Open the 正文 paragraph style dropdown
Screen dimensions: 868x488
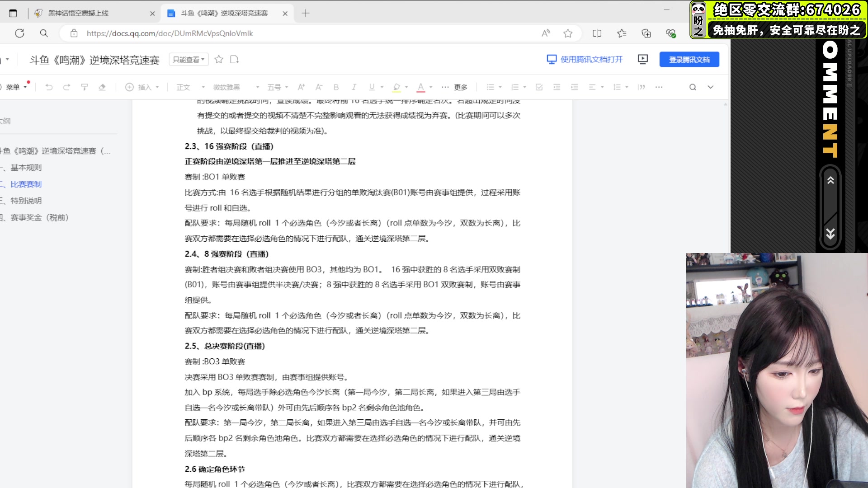(191, 87)
